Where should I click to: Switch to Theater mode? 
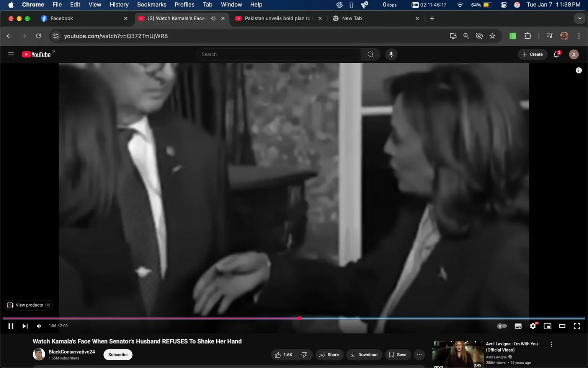[562, 326]
